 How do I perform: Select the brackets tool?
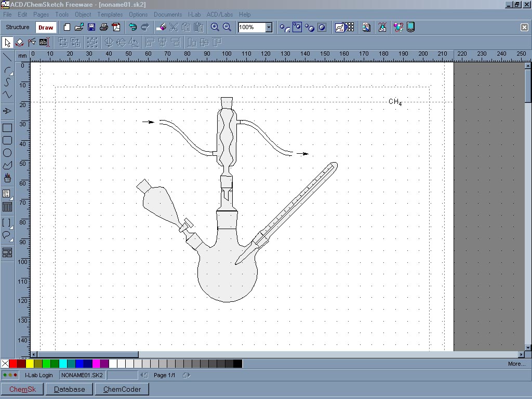7,223
